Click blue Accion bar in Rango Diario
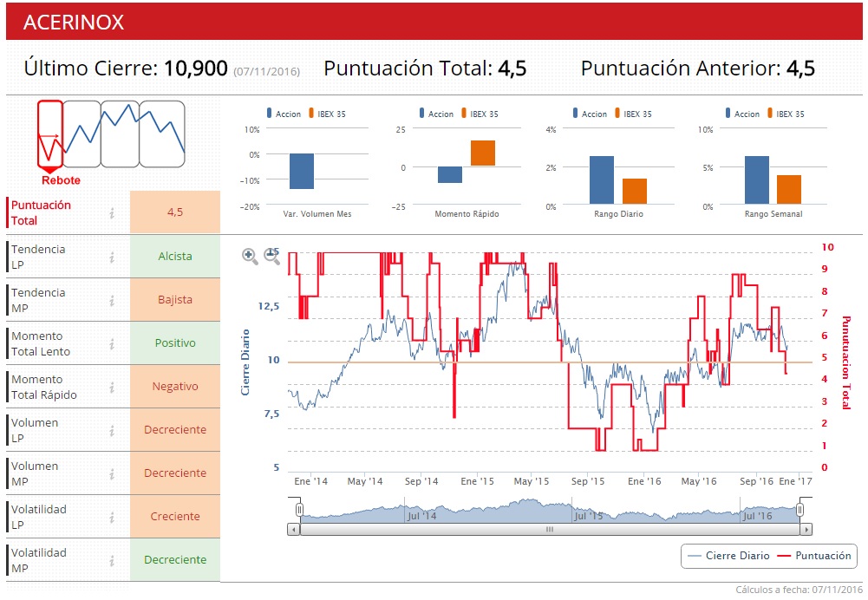 602,179
